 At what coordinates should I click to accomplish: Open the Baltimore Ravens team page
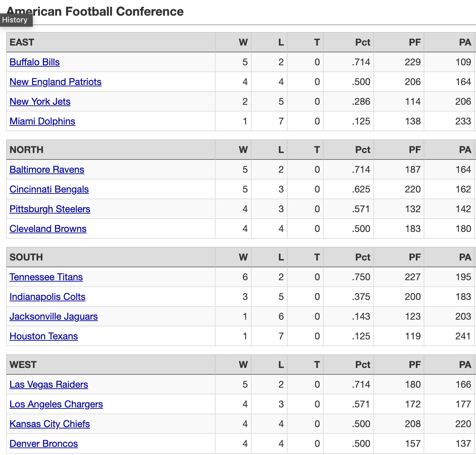[x=47, y=170]
